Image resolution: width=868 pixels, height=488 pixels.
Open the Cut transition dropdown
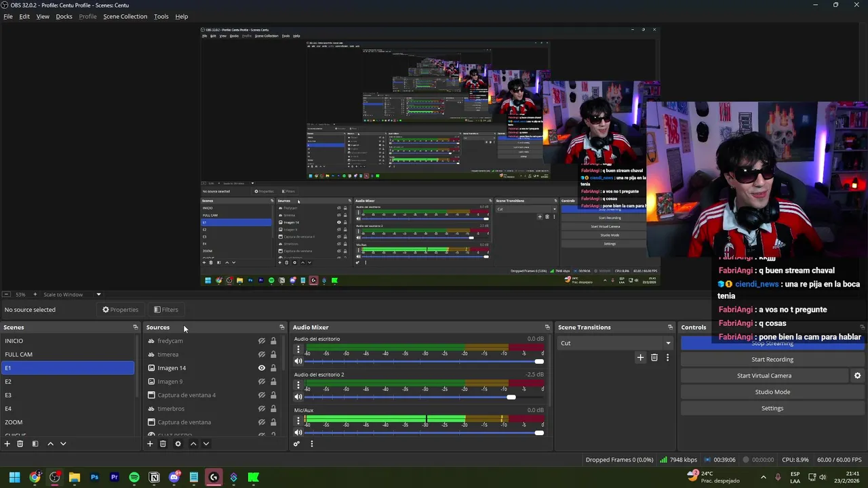tap(614, 343)
